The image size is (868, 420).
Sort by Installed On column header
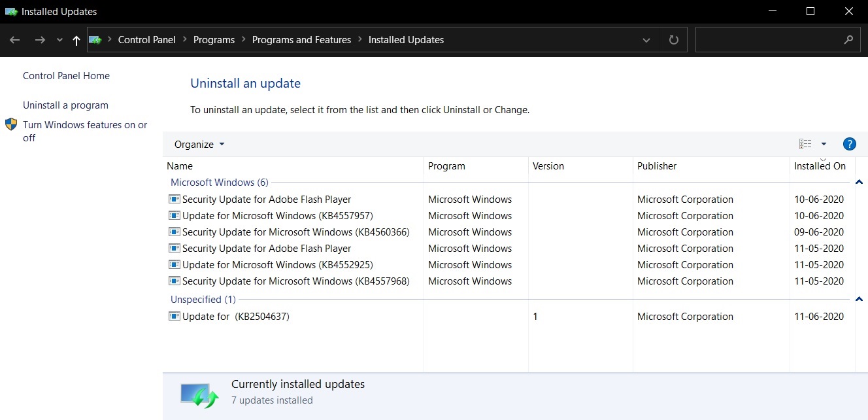tap(822, 166)
